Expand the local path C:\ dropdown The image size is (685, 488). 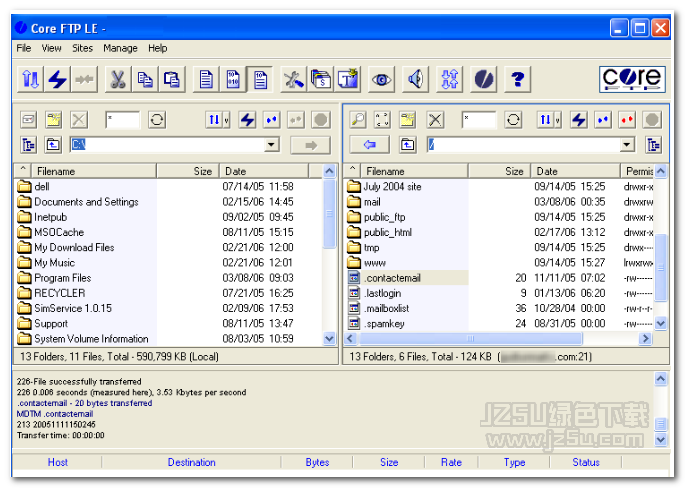coord(271,145)
